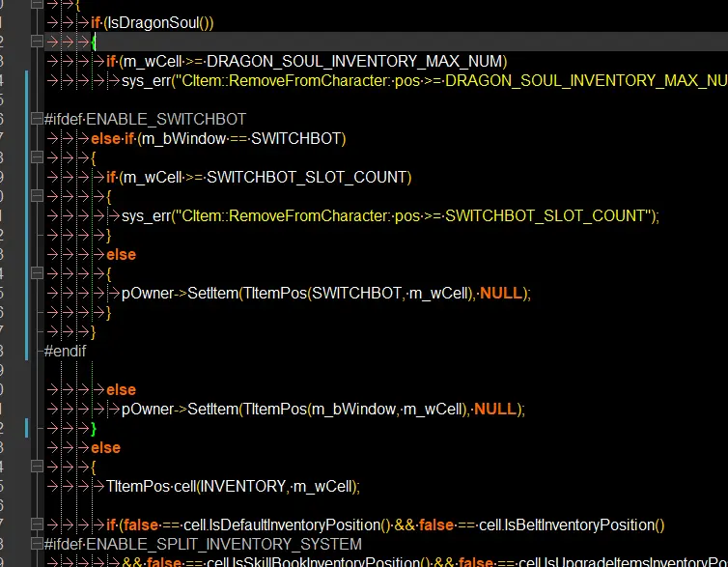Screen dimensions: 728x567
Task: Collapse block under SWITCHBOT_SLOT_COUNT if statement
Action: click(36, 196)
